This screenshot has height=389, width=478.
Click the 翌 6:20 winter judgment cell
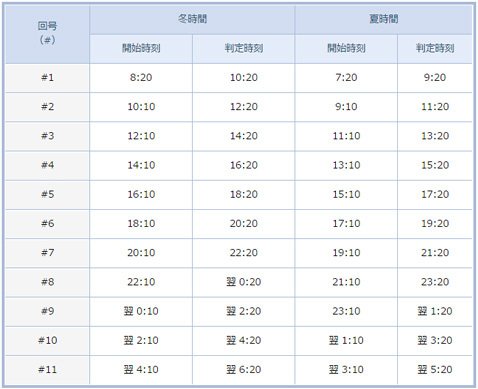point(244,370)
